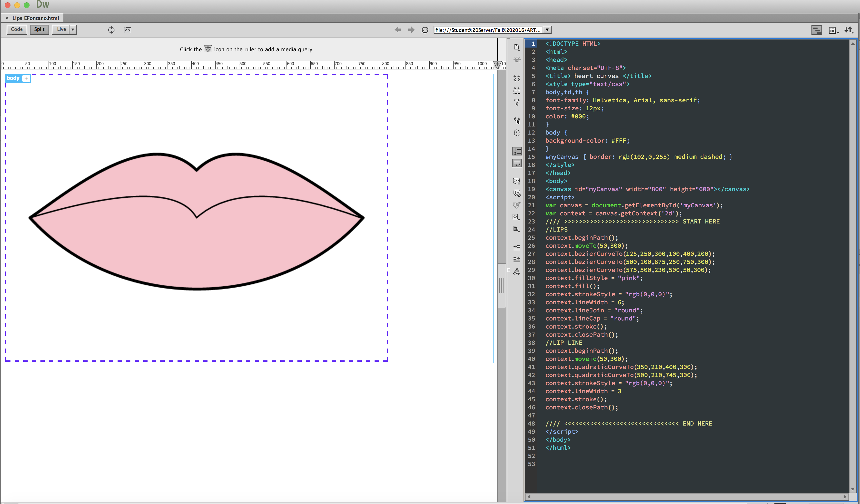Click the 'END HERE' comment line
860x504 pixels.
[x=629, y=423]
